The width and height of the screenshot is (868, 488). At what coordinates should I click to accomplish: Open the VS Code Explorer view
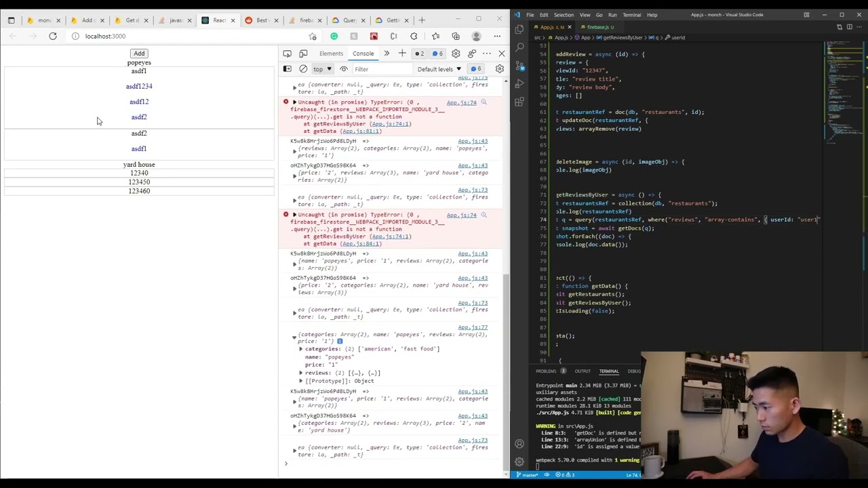[519, 29]
